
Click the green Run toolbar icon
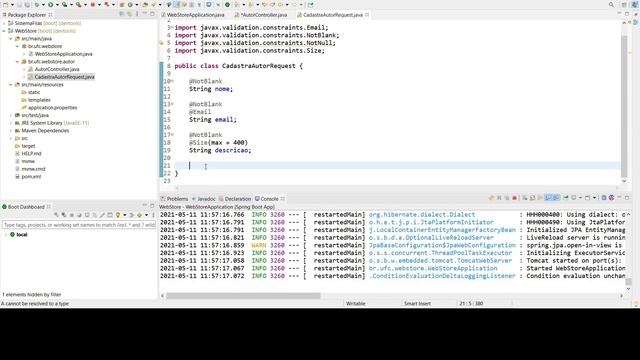51,4
